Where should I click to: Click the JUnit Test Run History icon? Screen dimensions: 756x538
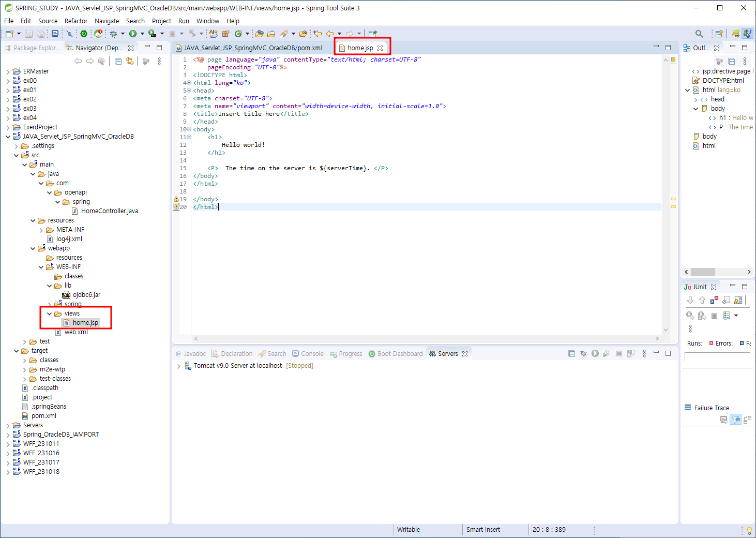pyautogui.click(x=727, y=316)
